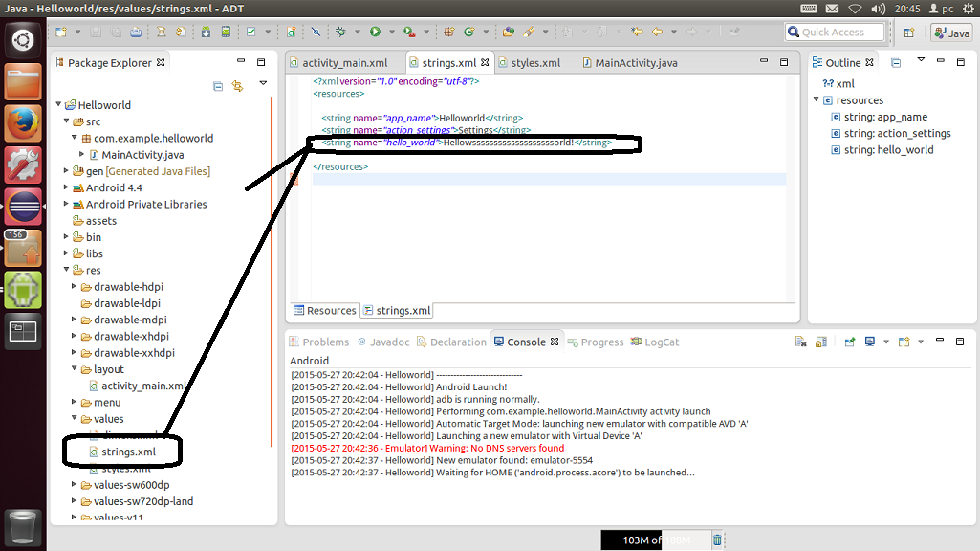Collapse the Helloworld project node
Viewport: 980px width, 551px height.
(58, 104)
